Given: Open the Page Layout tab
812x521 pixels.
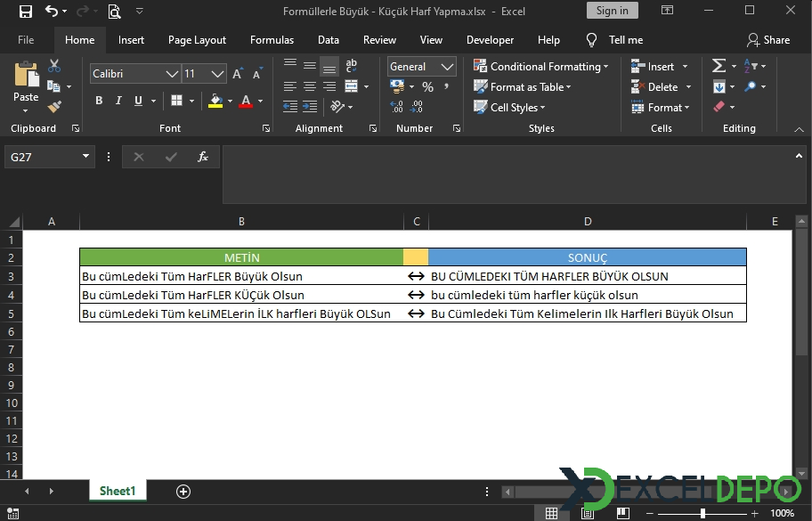Looking at the screenshot, I should (x=197, y=40).
